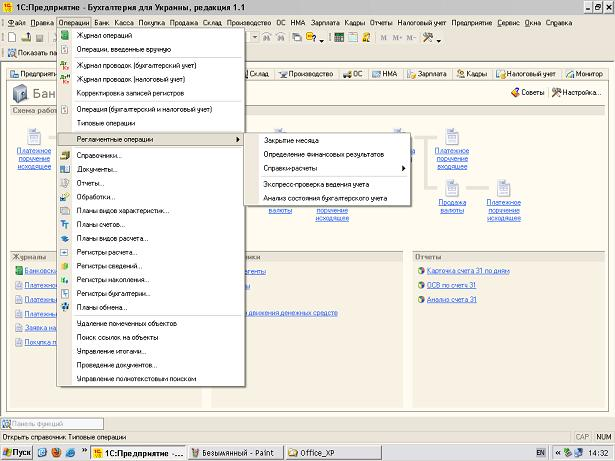
Task: Click the open file toolbar icon
Action: tap(26, 38)
